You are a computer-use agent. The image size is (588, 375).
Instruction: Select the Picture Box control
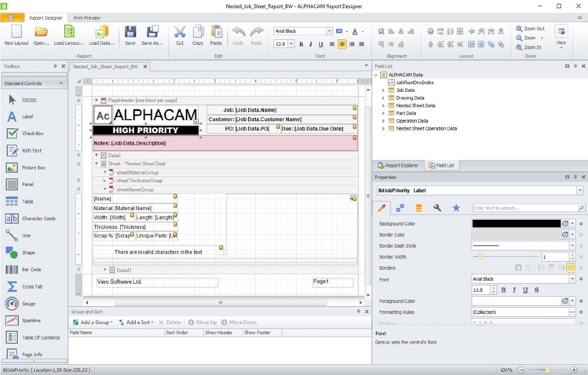coord(34,167)
